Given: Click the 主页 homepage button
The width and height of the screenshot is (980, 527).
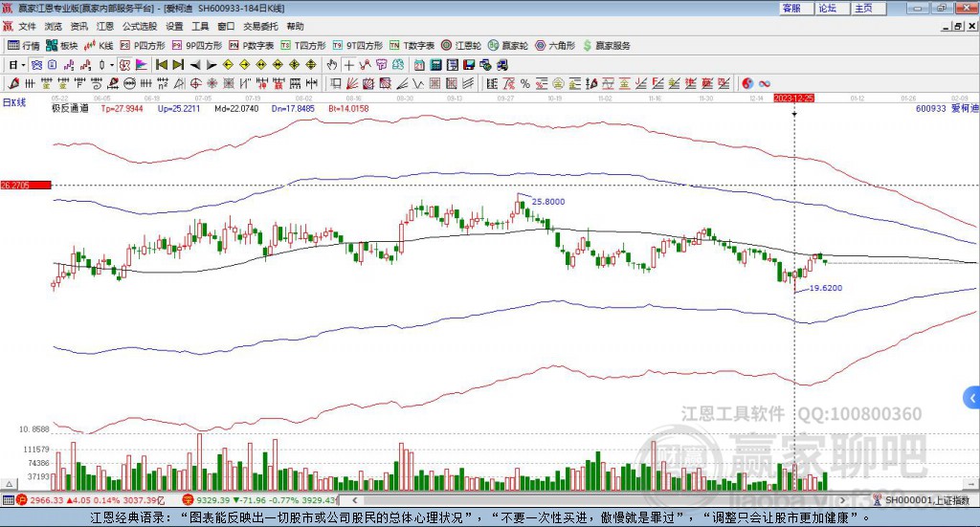Looking at the screenshot, I should (x=868, y=8).
